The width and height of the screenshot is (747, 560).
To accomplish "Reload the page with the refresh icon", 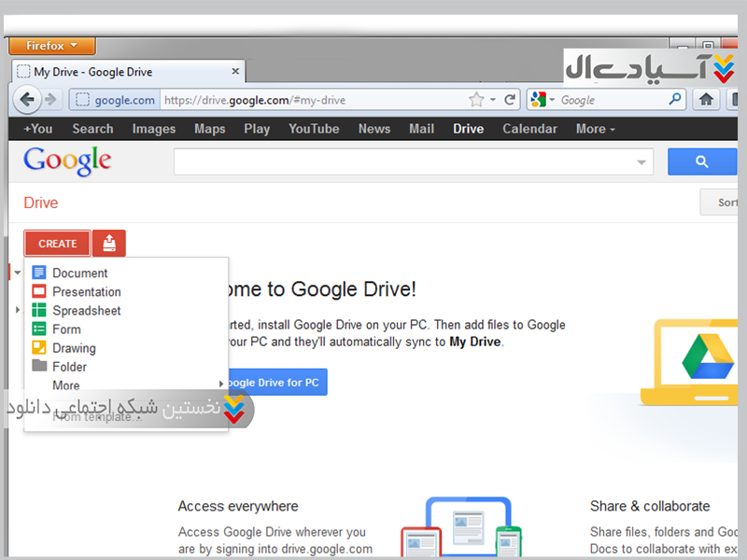I will pos(510,100).
